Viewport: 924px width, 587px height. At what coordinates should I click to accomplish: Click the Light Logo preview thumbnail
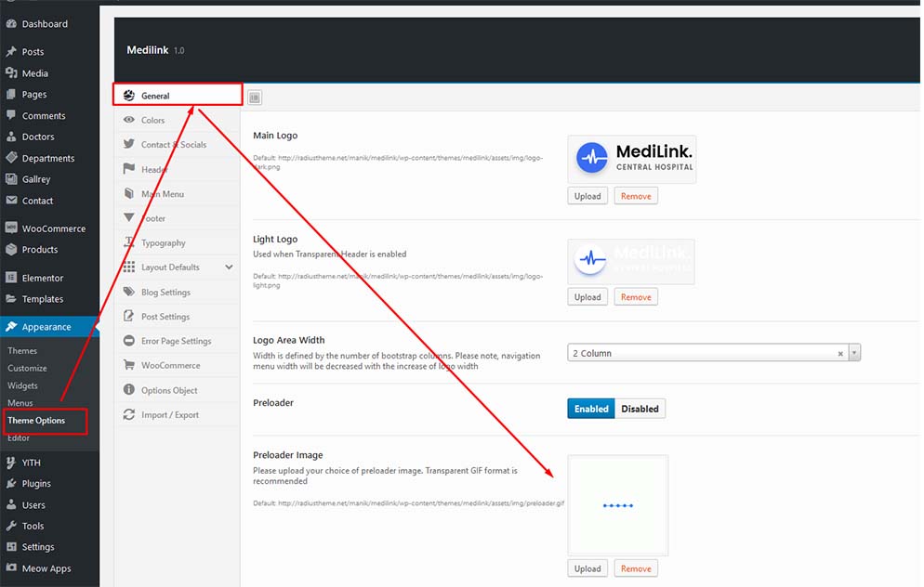coord(632,261)
